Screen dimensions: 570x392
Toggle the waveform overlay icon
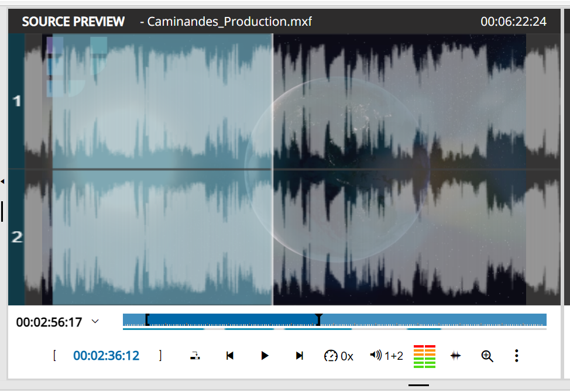click(455, 355)
